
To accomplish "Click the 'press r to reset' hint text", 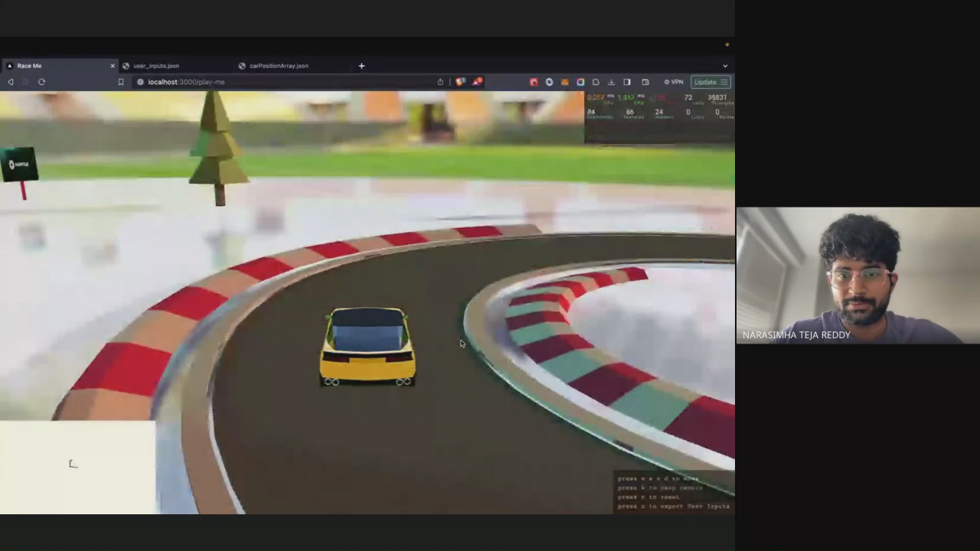I will click(649, 497).
